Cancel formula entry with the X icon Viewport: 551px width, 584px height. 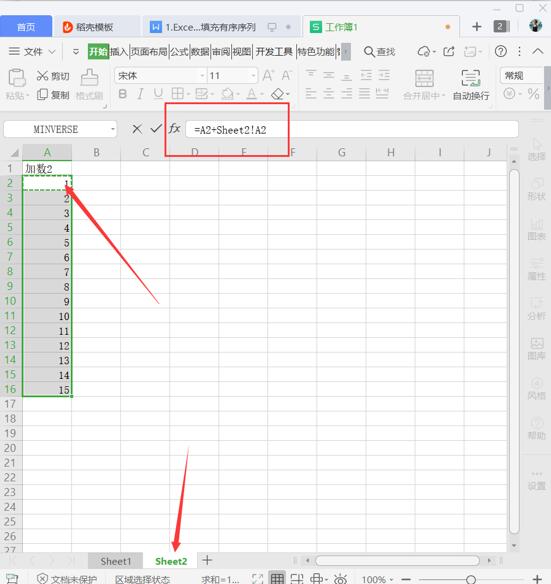137,129
